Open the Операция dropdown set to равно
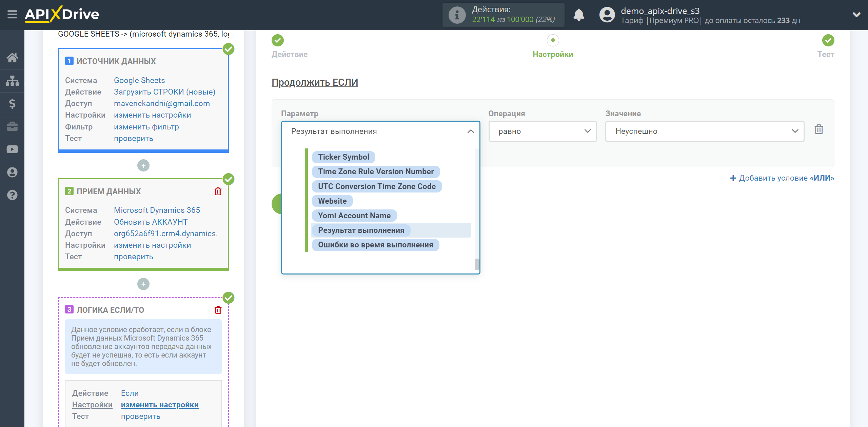The width and height of the screenshot is (868, 427). tap(542, 131)
